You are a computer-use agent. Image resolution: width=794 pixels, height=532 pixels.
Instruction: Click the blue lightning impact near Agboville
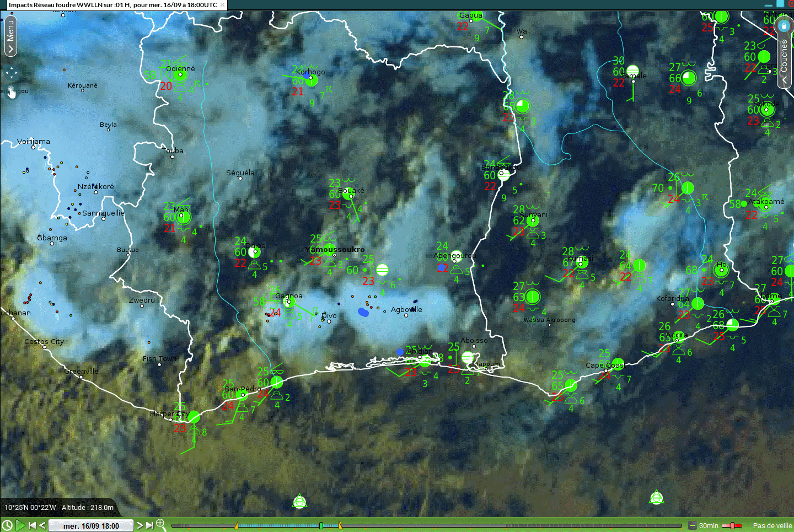tap(363, 313)
